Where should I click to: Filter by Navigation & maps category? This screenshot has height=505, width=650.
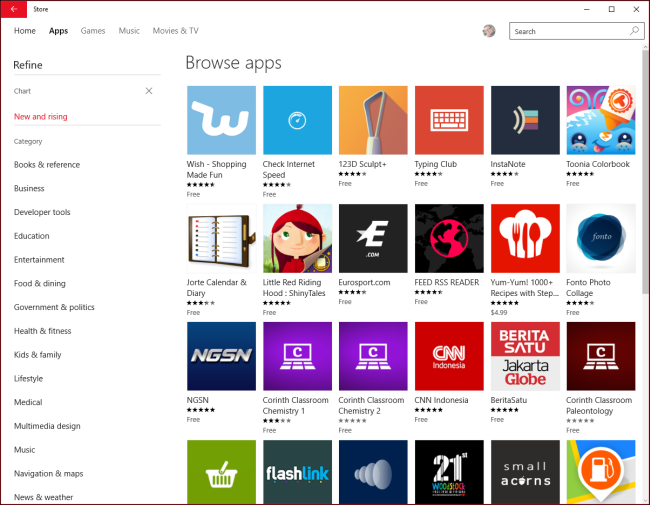coord(49,473)
